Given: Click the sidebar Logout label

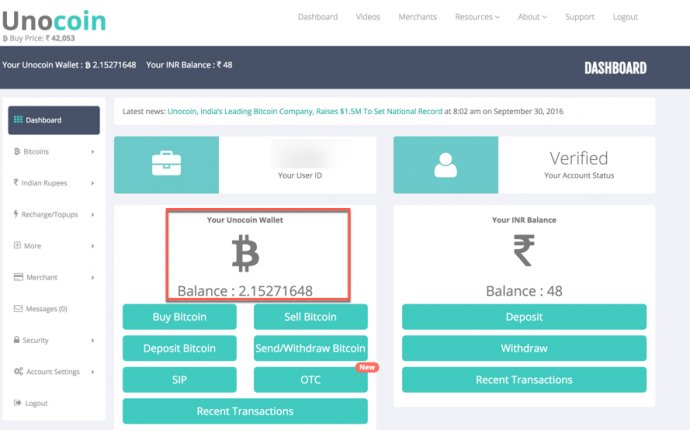Looking at the screenshot, I should coord(37,403).
